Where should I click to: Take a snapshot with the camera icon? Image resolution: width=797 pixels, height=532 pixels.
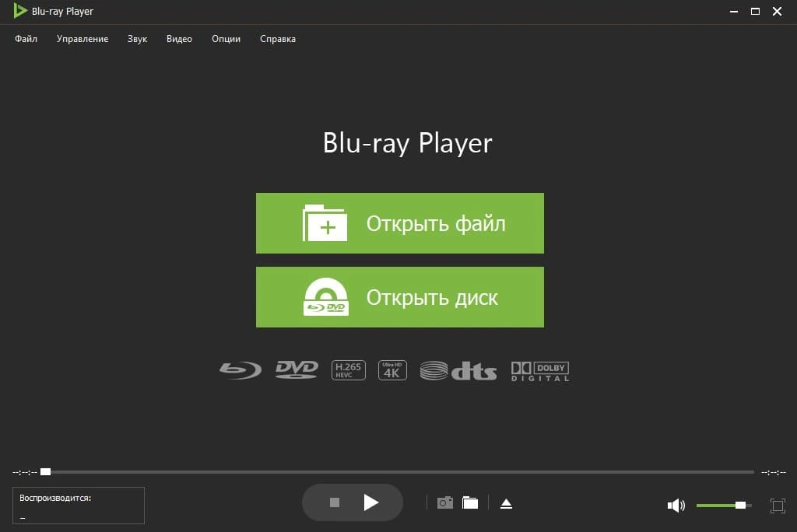pos(445,503)
